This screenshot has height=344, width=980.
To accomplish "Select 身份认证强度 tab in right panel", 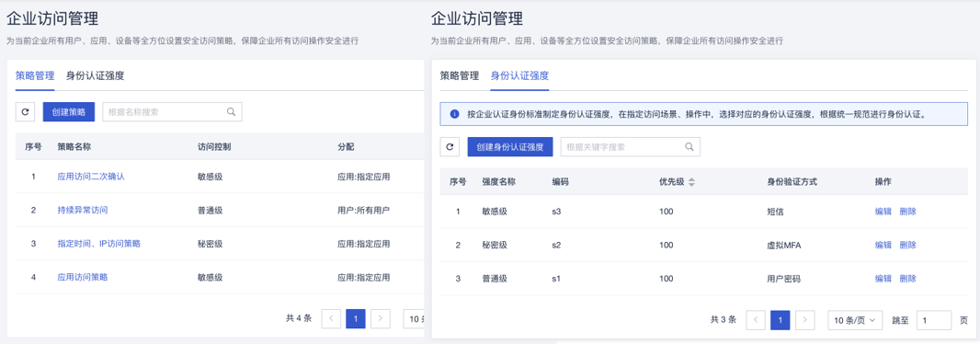I will pyautogui.click(x=520, y=75).
